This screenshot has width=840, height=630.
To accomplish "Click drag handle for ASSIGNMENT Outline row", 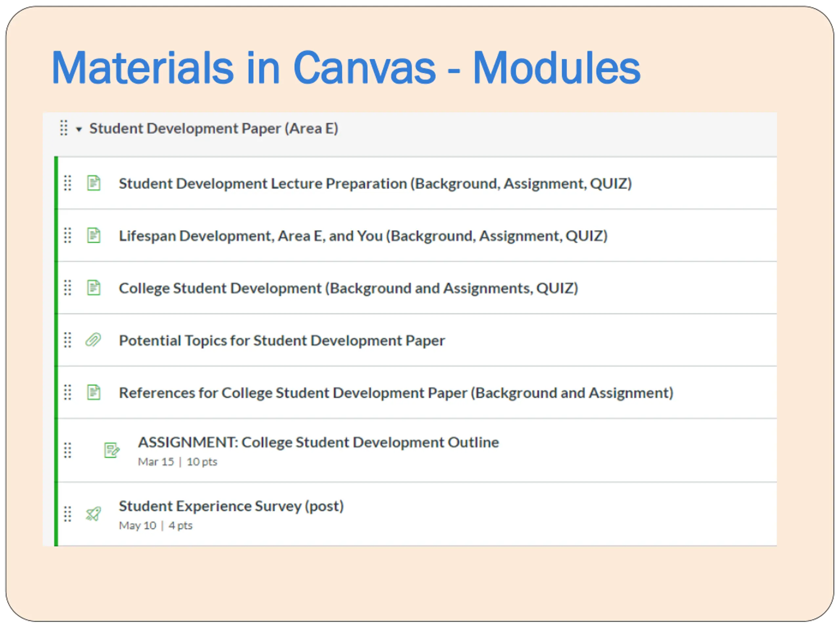I will click(x=68, y=451).
